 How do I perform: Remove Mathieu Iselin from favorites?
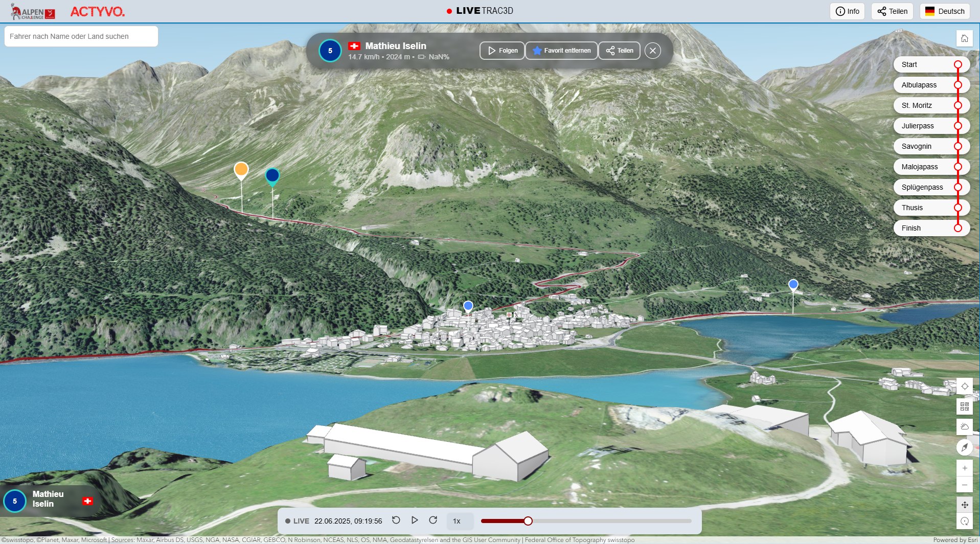tap(561, 51)
